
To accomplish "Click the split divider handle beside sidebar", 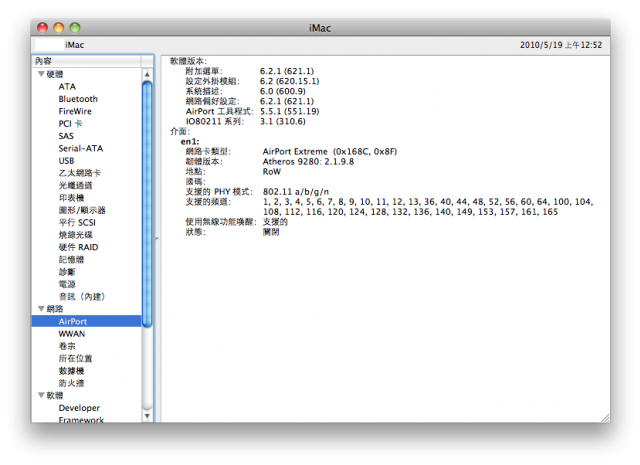I will 157,238.
